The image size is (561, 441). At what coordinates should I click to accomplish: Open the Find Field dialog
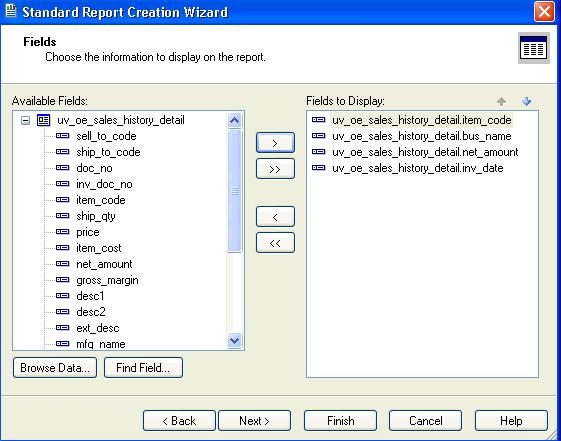click(x=143, y=368)
